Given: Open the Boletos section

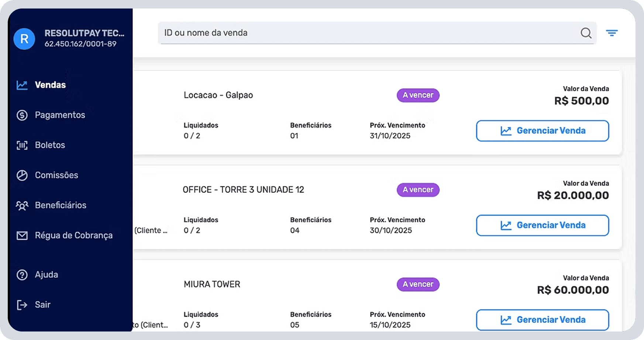Looking at the screenshot, I should tap(50, 145).
